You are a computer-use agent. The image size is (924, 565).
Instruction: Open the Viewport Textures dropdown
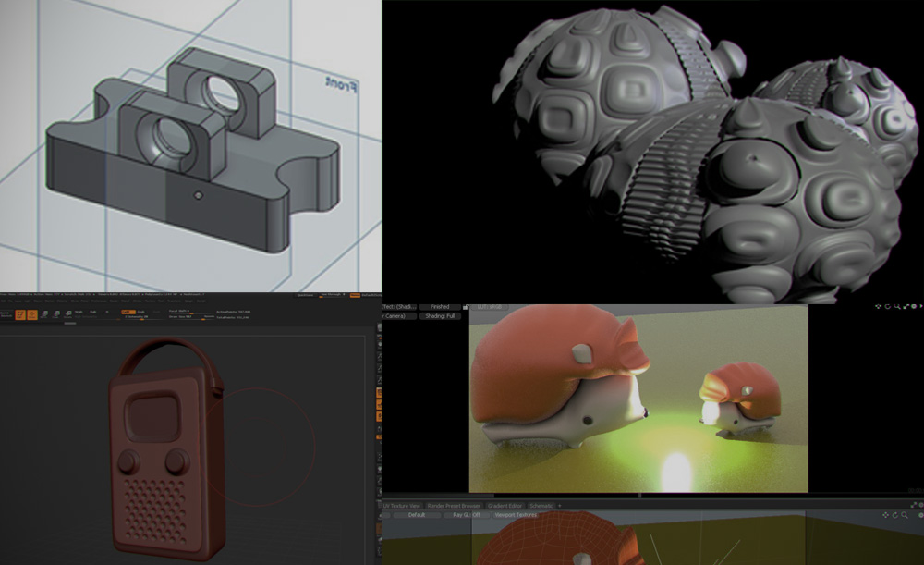click(x=514, y=515)
